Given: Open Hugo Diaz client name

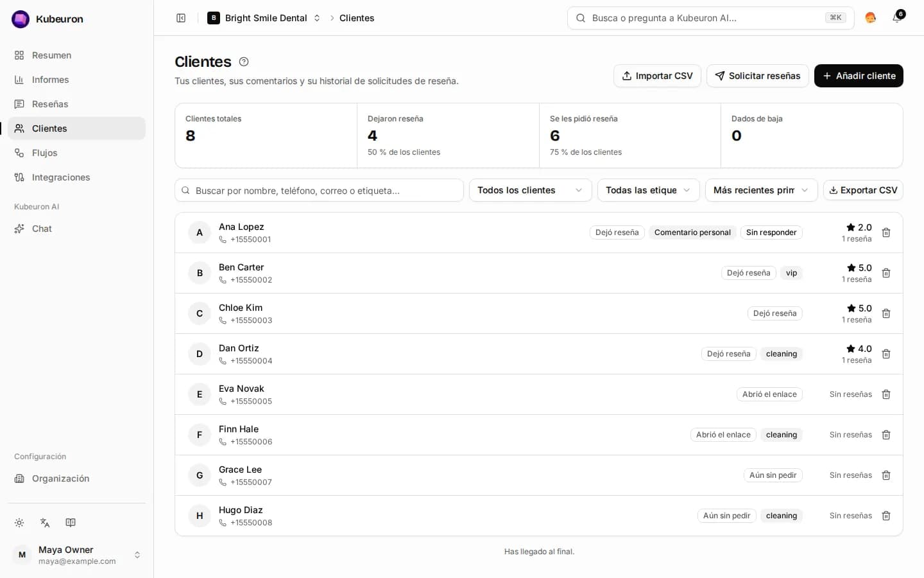Looking at the screenshot, I should coord(241,510).
